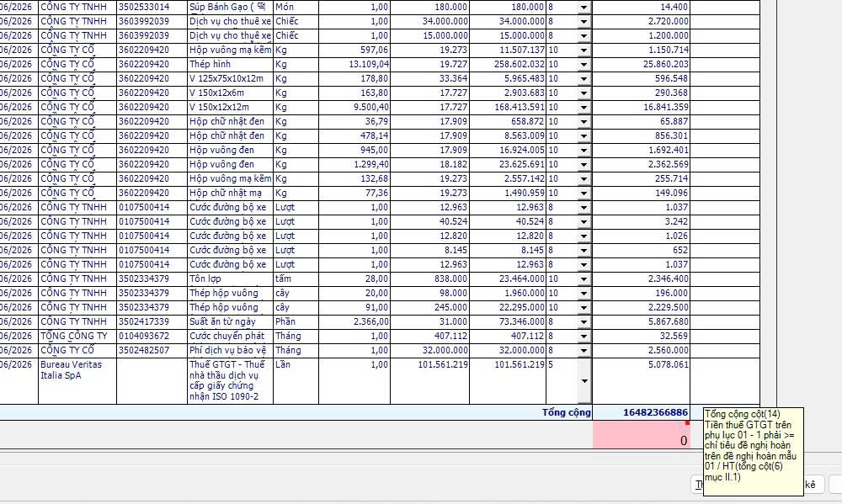Click tax code 3502533014
This screenshot has height=504, width=842.
tap(152, 7)
